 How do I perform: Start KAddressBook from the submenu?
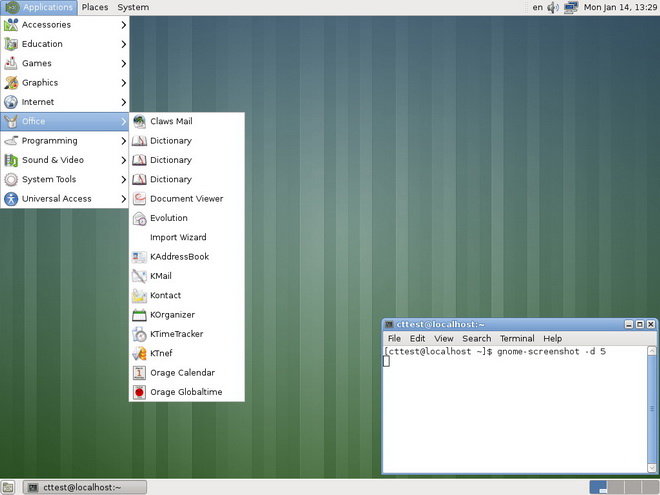pos(186,257)
